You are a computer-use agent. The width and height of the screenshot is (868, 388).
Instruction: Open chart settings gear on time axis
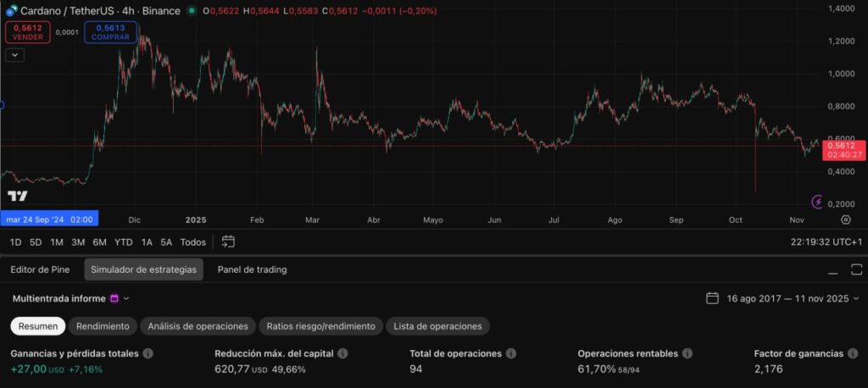click(845, 219)
